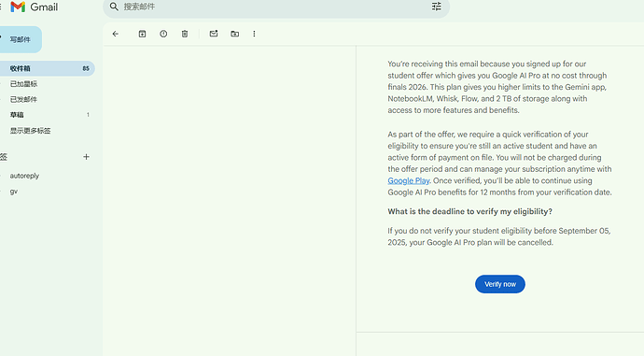Move email to folder icon

(235, 34)
